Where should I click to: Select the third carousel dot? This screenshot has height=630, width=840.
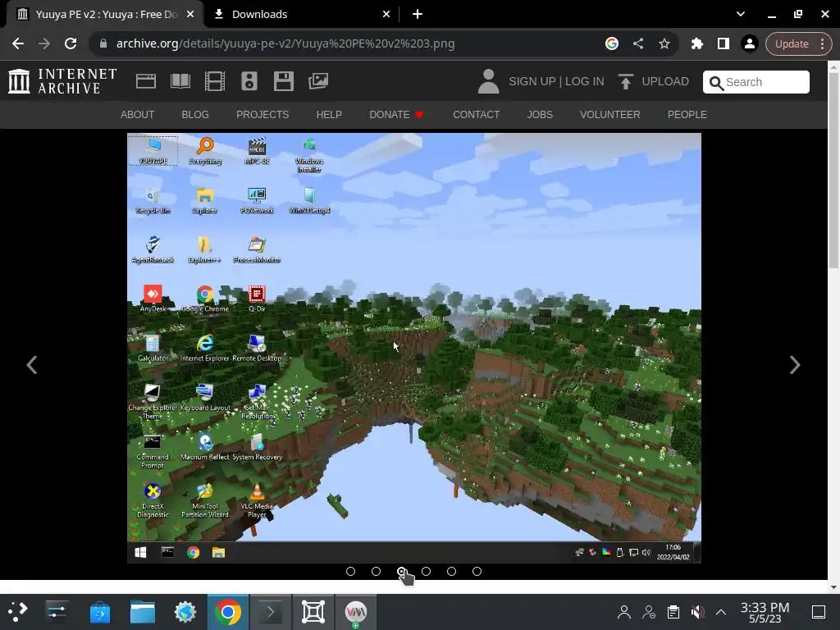click(401, 572)
